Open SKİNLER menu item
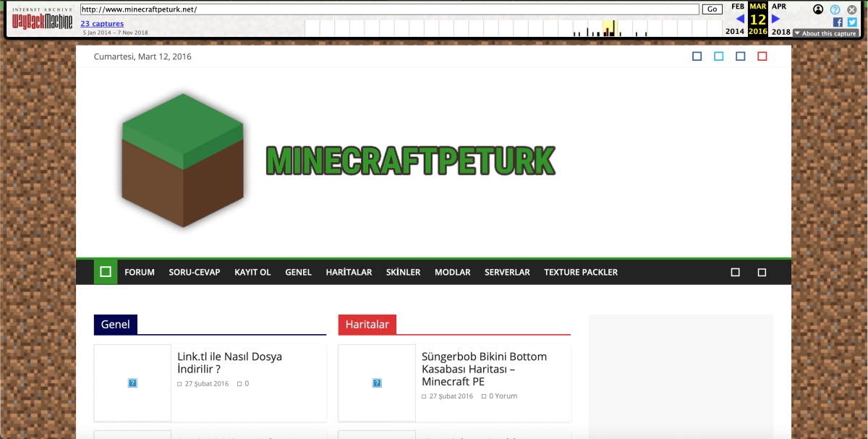868x439 pixels. 403,273
